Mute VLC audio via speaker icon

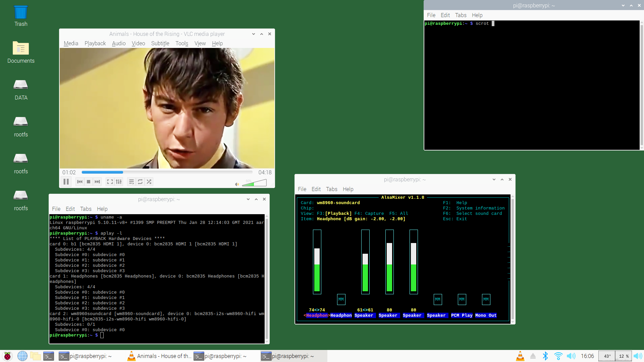coord(237,184)
